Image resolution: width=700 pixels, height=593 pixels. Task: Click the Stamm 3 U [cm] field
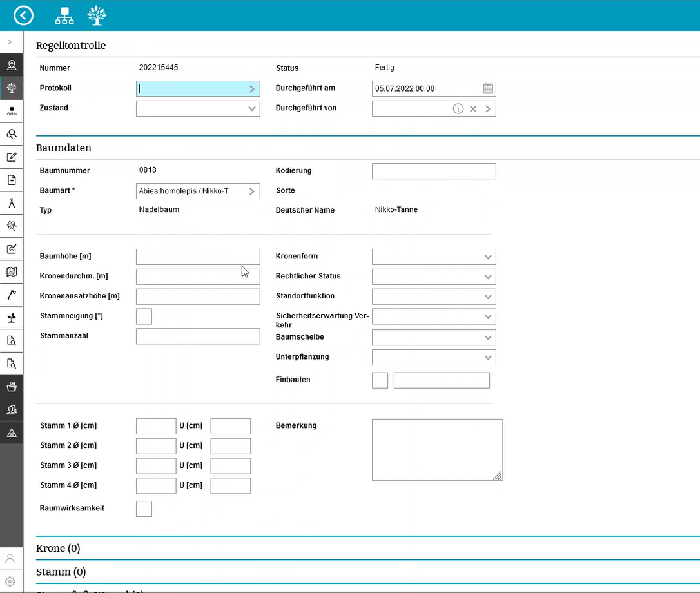pos(230,466)
